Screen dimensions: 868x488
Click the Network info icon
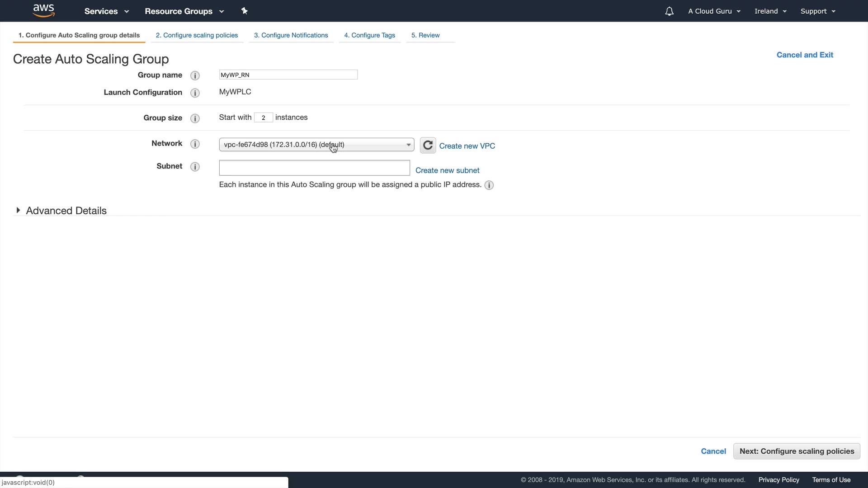(x=195, y=144)
